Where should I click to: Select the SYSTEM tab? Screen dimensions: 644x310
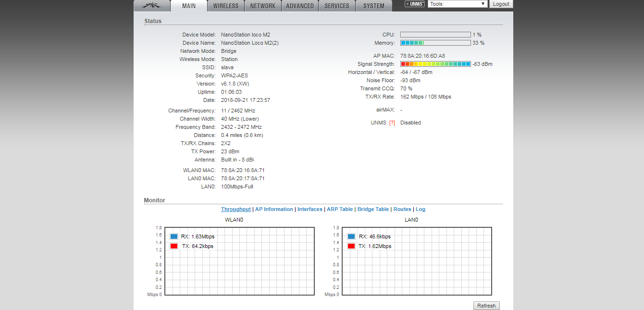[374, 6]
